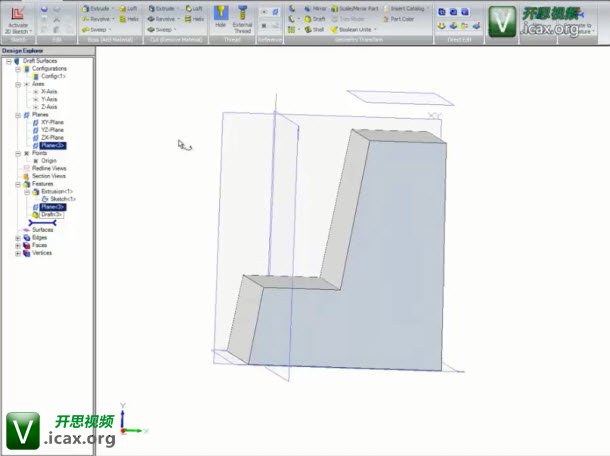The width and height of the screenshot is (610, 456).
Task: Click Scale/Mirror Part
Action: click(355, 9)
